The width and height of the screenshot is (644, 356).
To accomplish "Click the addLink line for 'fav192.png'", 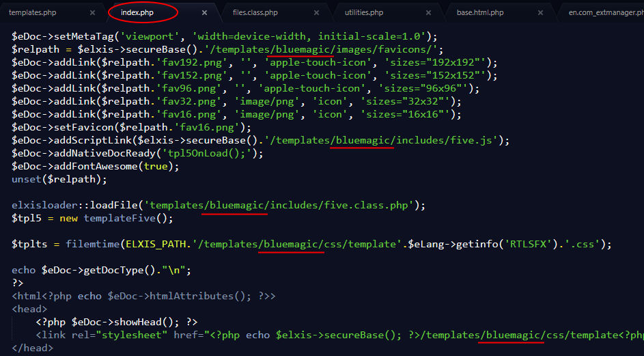I will pyautogui.click(x=254, y=62).
